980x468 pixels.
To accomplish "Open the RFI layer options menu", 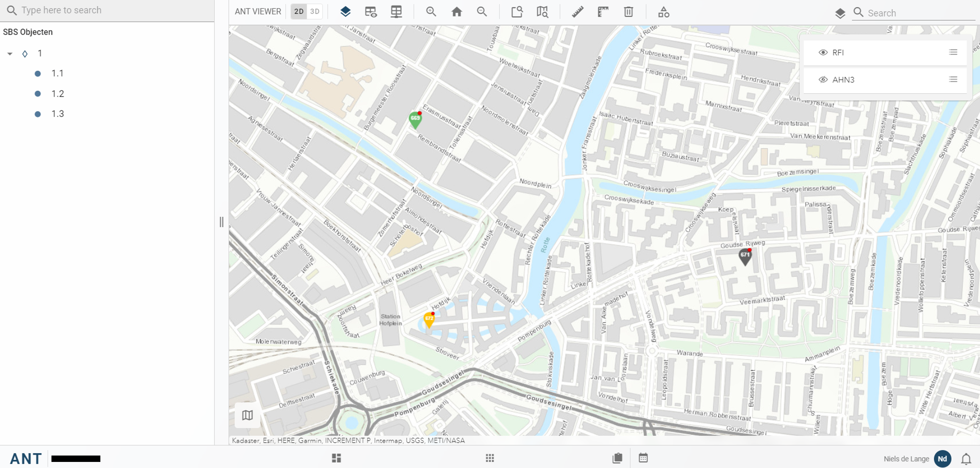I will pyautogui.click(x=953, y=52).
